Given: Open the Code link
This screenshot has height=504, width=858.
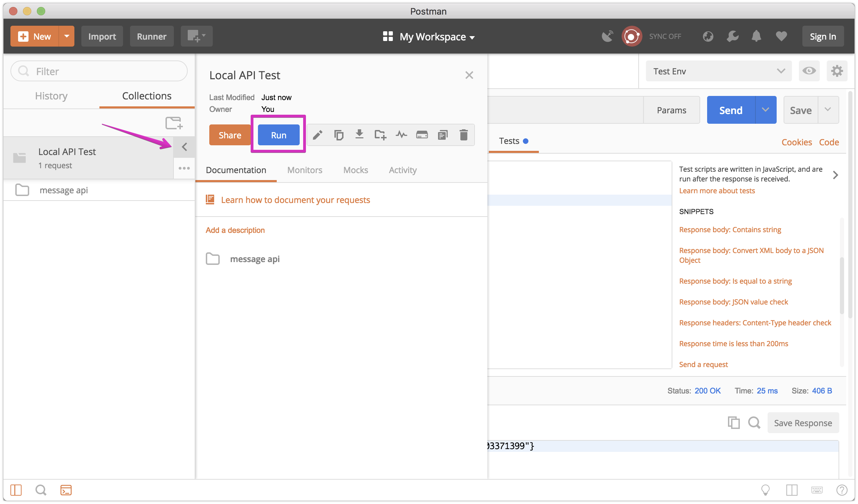Looking at the screenshot, I should click(829, 142).
